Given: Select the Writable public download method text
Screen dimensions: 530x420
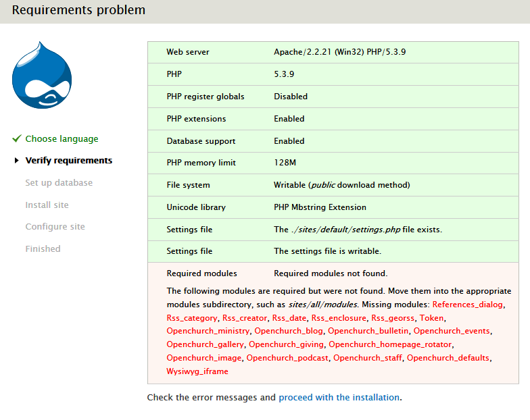Looking at the screenshot, I should click(342, 185).
